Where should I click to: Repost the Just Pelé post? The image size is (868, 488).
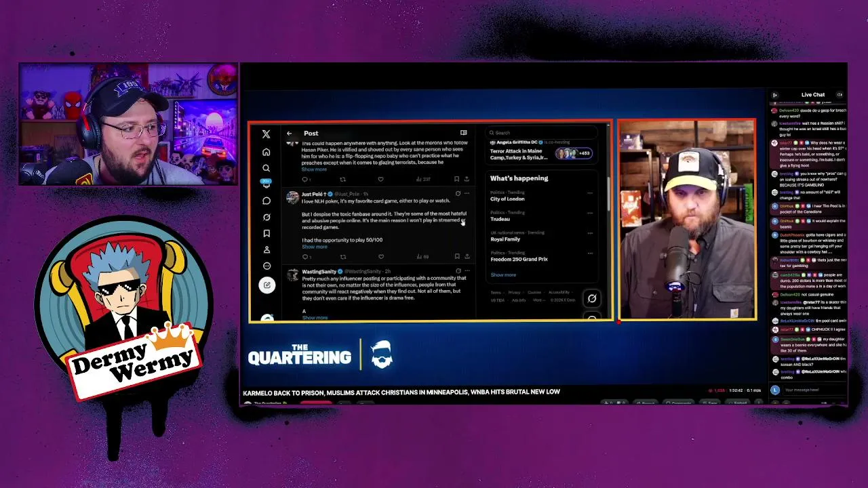342,257
